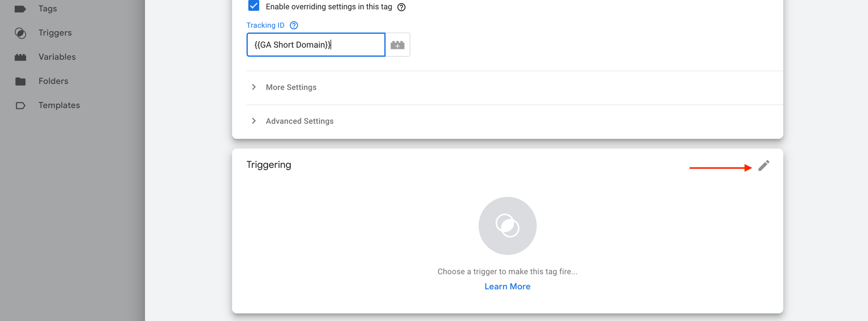
Task: Open variable picker beside Tracking ID field
Action: (398, 45)
